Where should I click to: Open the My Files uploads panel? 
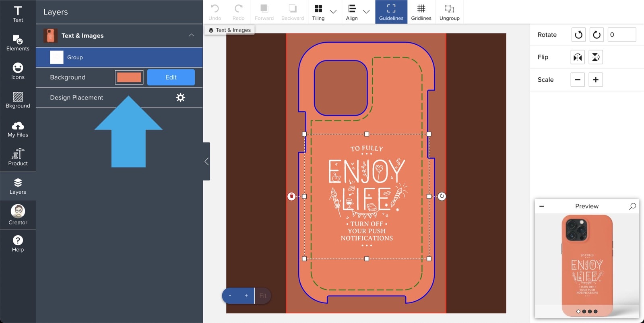18,129
